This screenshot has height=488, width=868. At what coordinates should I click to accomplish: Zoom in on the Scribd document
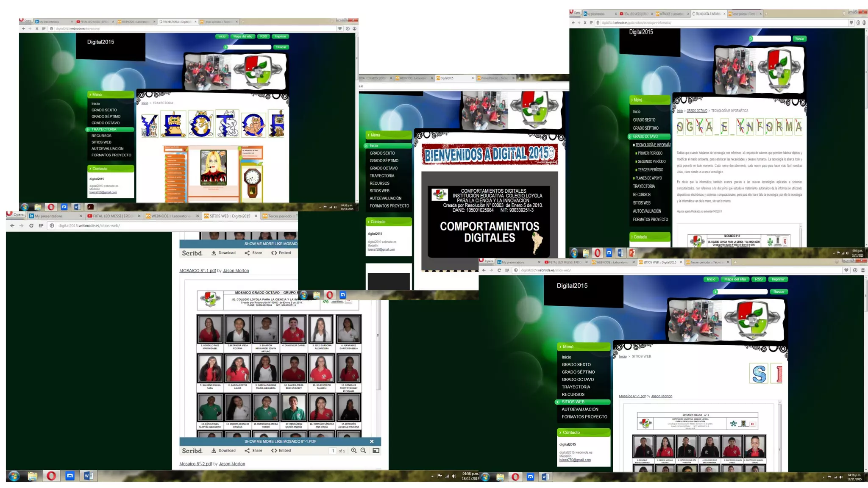pos(353,451)
